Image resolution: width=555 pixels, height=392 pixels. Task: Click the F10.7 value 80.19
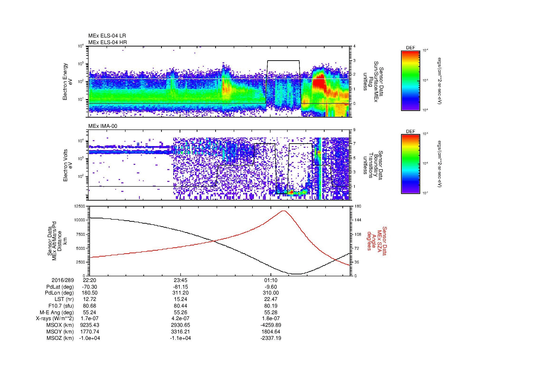point(271,306)
